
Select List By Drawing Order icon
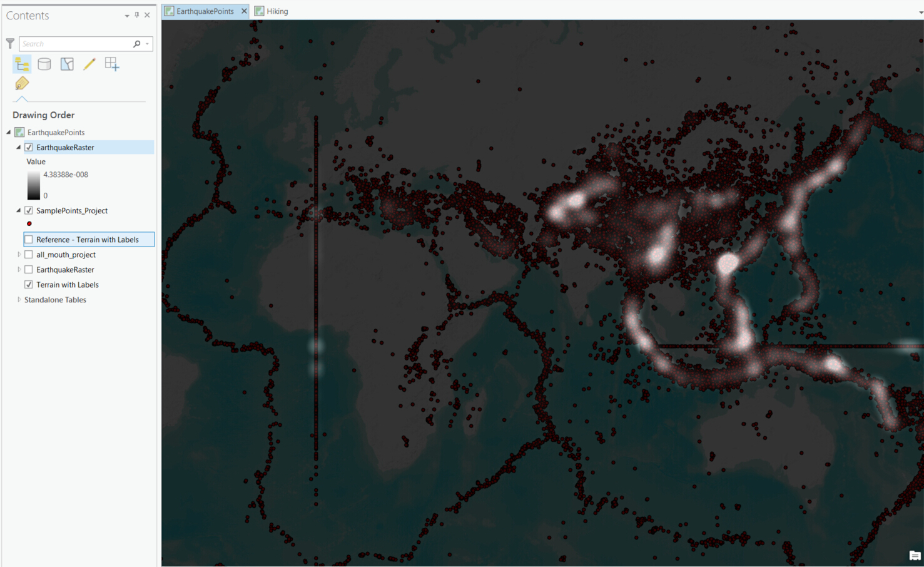pos(22,64)
